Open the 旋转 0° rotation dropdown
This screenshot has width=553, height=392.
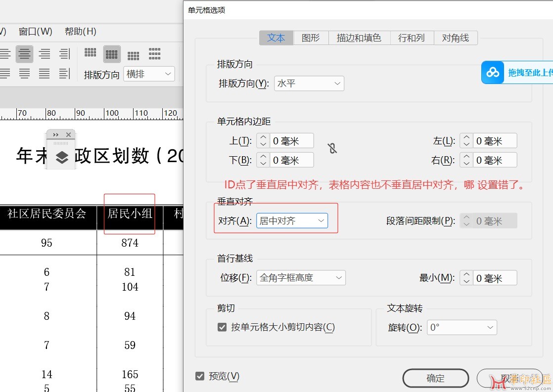tap(462, 327)
